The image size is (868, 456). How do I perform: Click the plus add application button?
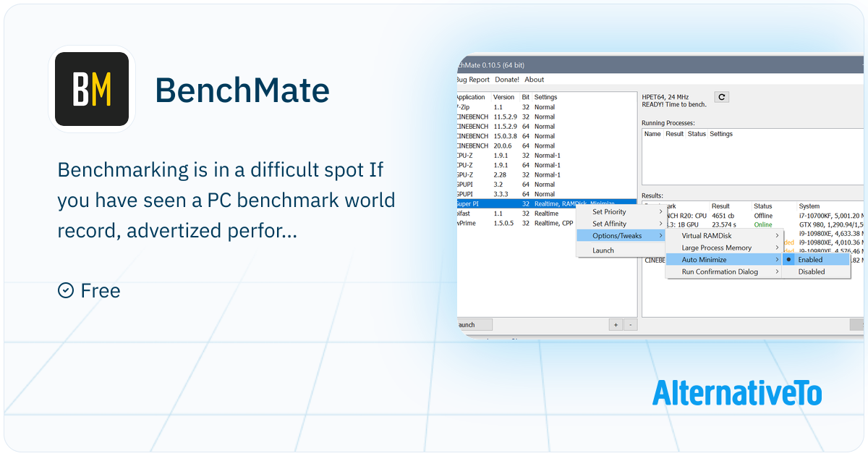click(x=616, y=325)
